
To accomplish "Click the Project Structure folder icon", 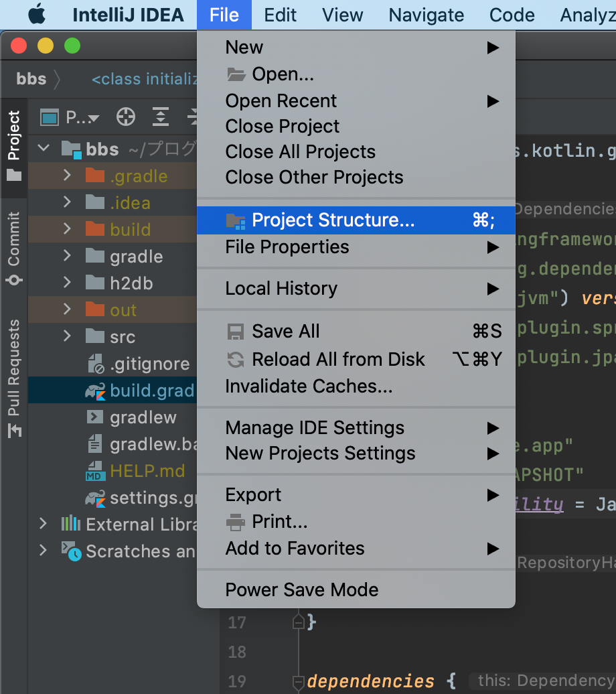I will click(x=236, y=221).
